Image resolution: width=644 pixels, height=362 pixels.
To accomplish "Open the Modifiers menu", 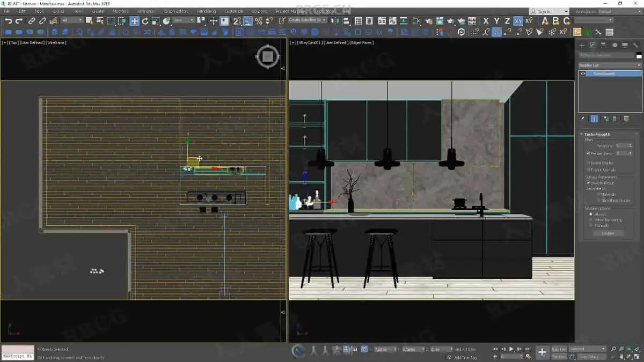I will [120, 11].
